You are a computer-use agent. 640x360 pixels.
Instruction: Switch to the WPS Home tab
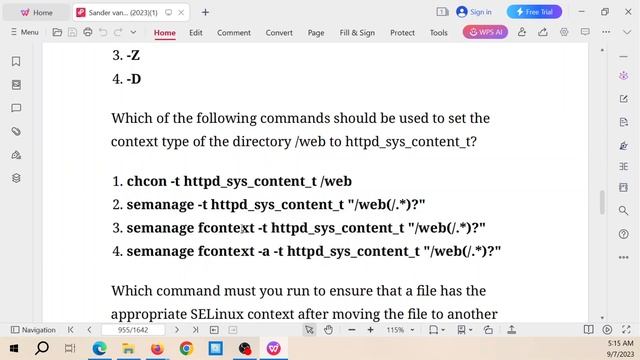coord(37,13)
